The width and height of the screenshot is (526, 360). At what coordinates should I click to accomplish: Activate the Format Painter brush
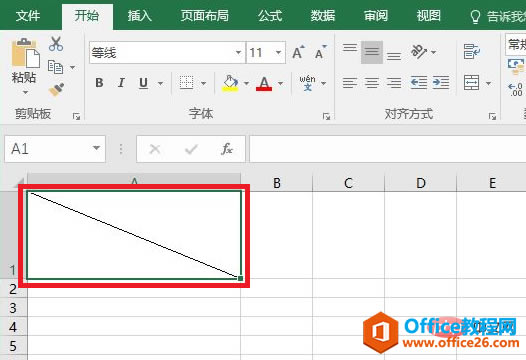click(56, 89)
